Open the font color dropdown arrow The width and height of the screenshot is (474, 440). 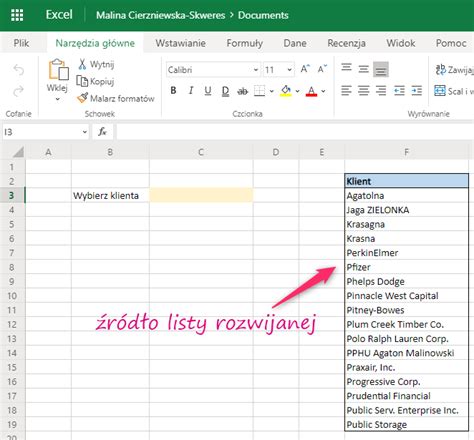point(323,91)
